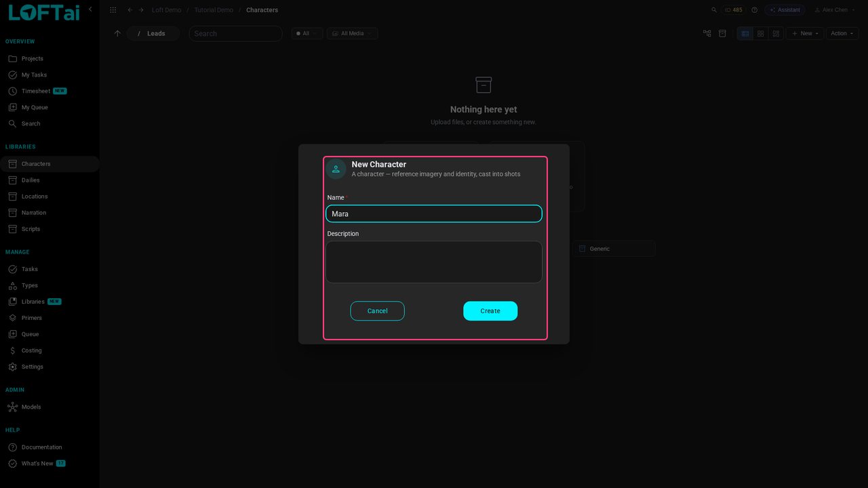
Task: Click the Costing dollar icon
Action: 12,350
